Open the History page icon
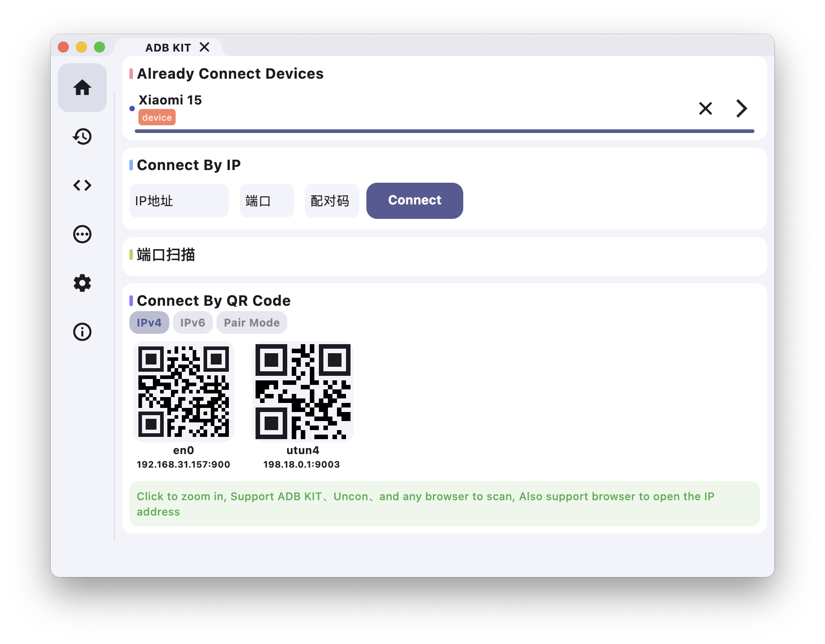The image size is (825, 644). point(82,137)
